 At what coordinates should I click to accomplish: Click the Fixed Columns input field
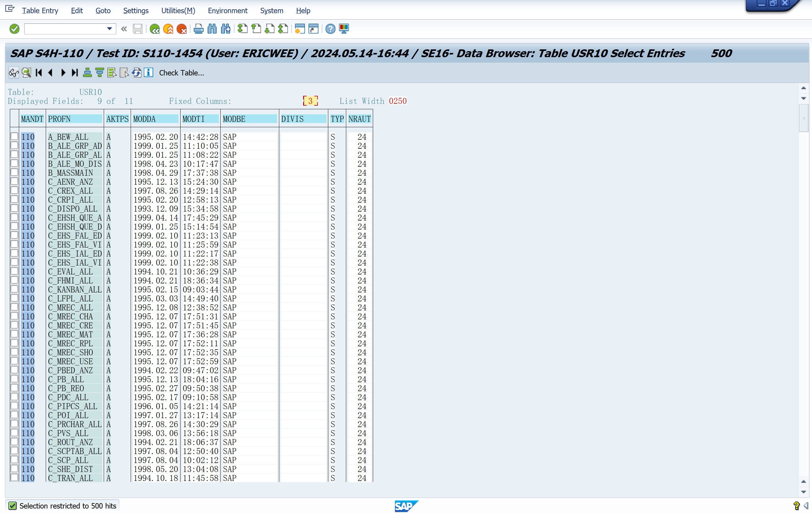coord(310,101)
